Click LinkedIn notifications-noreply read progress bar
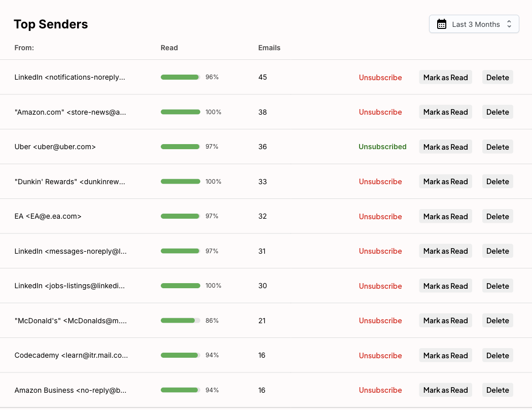532x410 pixels. pos(181,77)
